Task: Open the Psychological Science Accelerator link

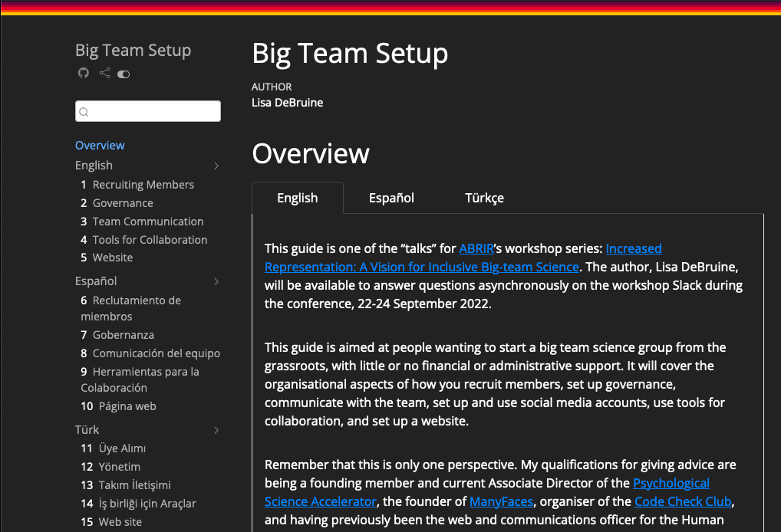Action: tap(671, 483)
